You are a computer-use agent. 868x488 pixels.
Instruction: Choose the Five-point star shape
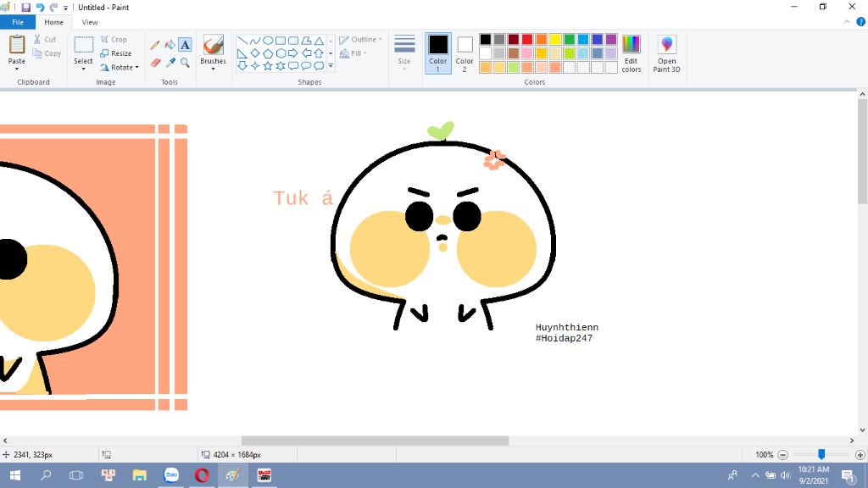coord(267,66)
